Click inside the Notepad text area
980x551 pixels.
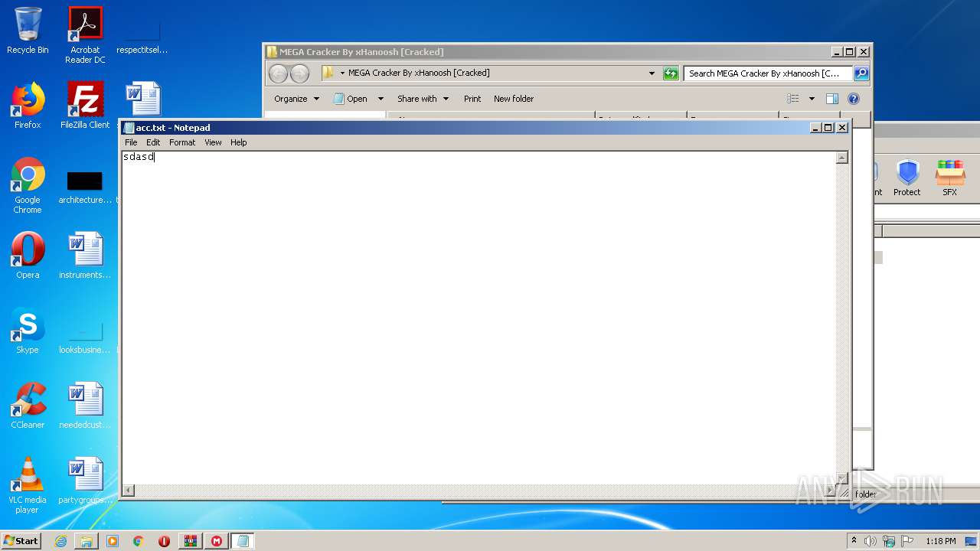[x=479, y=318]
